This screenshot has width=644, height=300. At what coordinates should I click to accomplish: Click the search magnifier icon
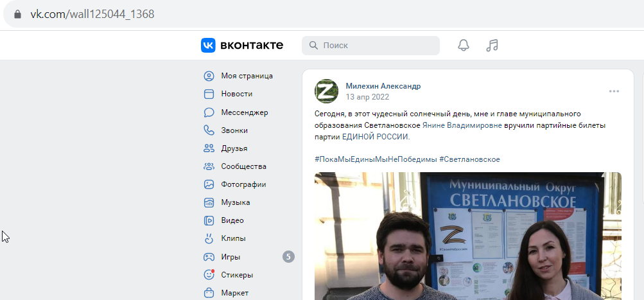coord(313,45)
